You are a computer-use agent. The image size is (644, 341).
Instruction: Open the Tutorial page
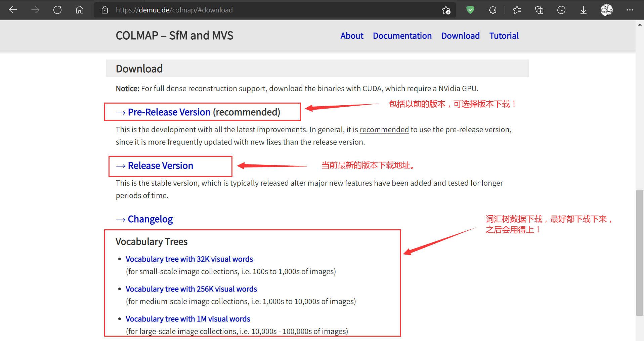tap(504, 36)
